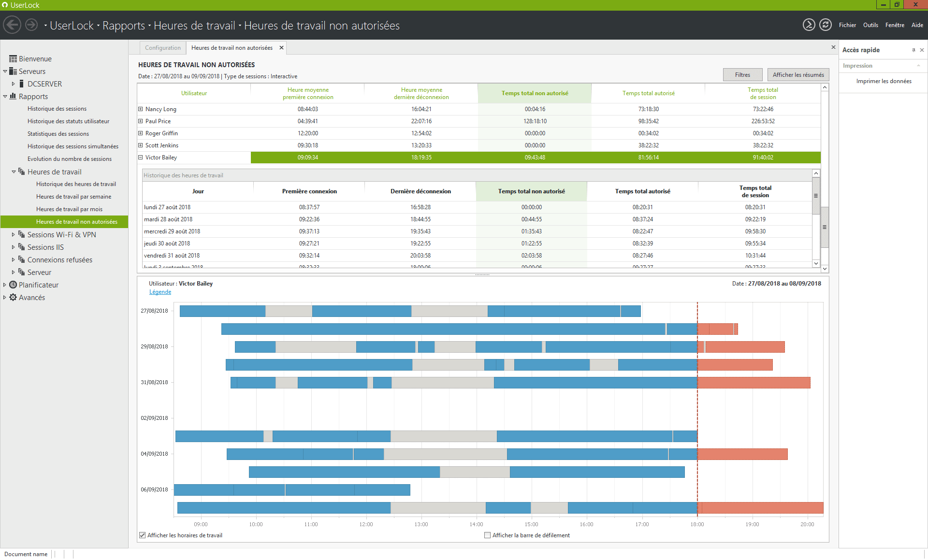Open Evolution du nombre de sessions report
The image size is (928, 560).
point(70,159)
